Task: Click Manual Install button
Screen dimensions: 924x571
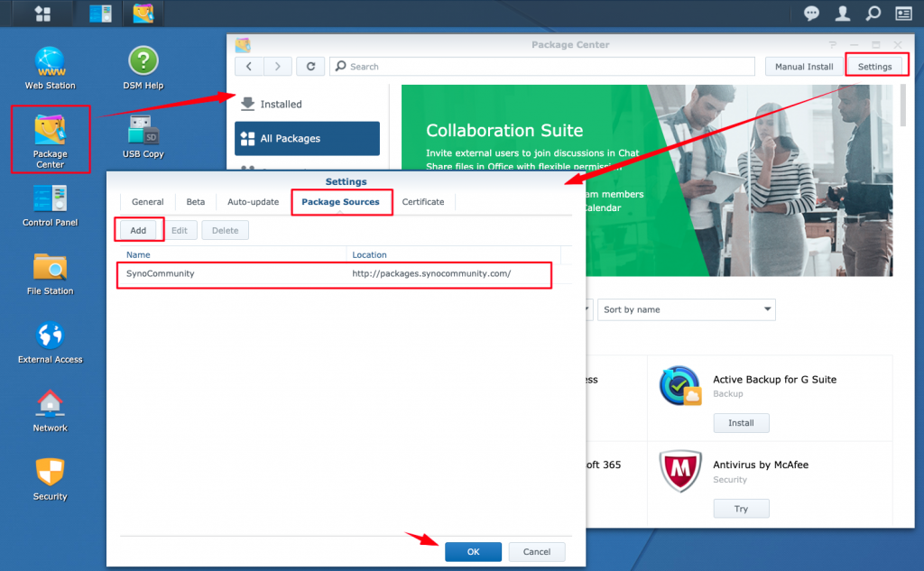Action: coord(804,67)
